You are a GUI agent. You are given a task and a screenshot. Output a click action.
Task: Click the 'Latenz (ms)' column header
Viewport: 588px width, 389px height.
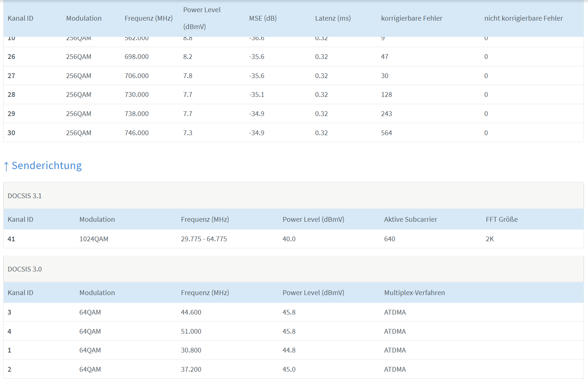point(333,18)
